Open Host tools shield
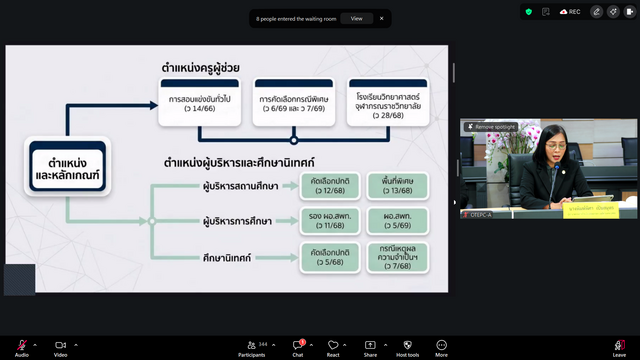640x360 pixels. coord(407,345)
